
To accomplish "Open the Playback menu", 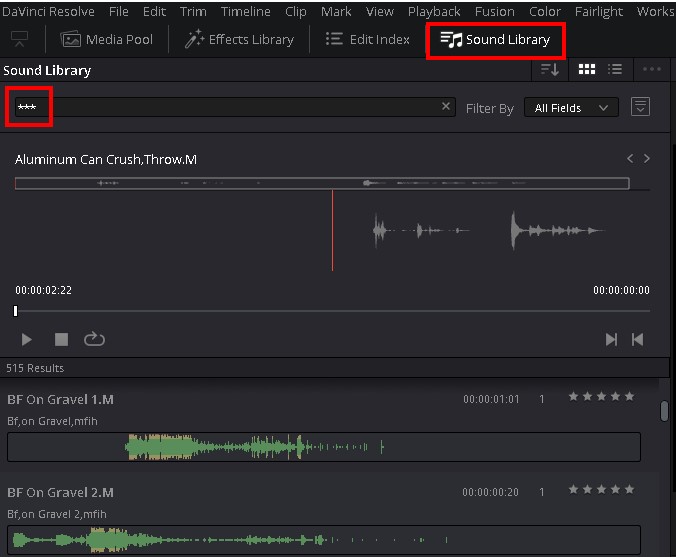I will point(434,12).
